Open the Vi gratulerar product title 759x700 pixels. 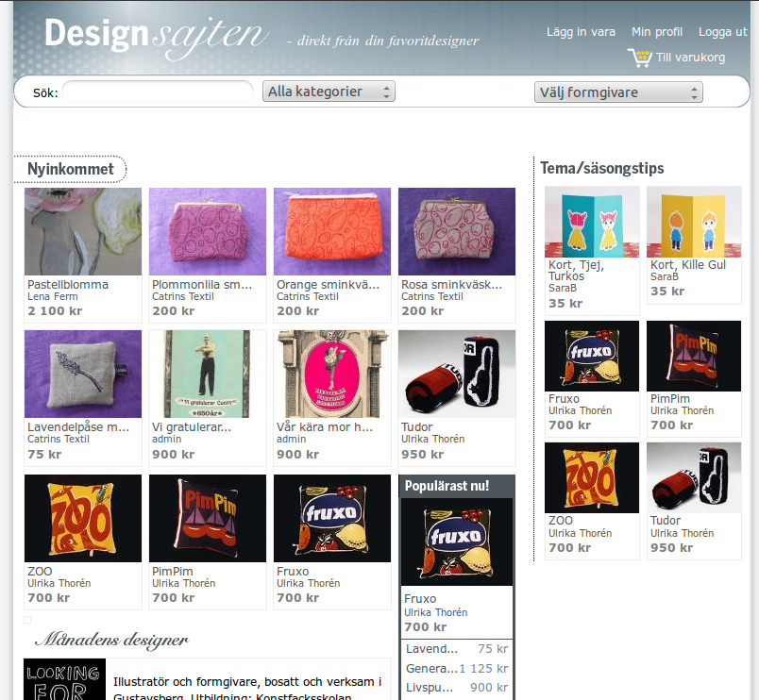[192, 426]
